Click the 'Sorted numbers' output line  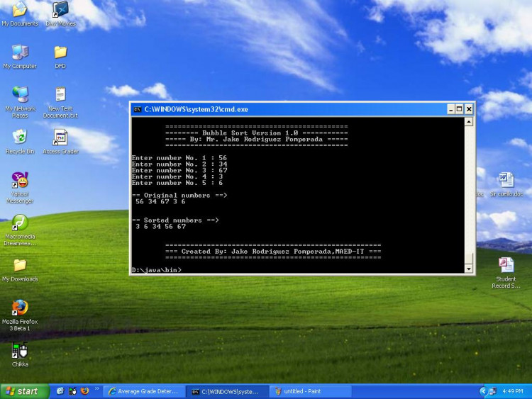(x=175, y=220)
